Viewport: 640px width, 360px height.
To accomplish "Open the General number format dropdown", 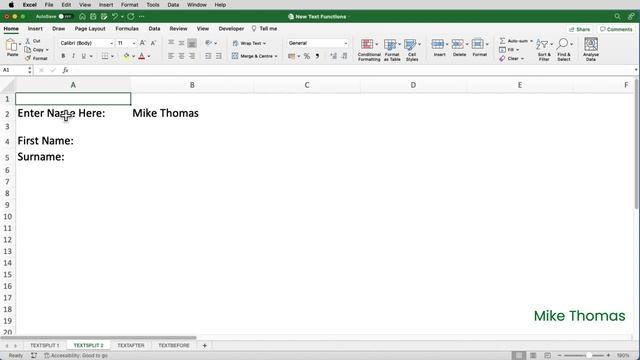I will coord(345,43).
